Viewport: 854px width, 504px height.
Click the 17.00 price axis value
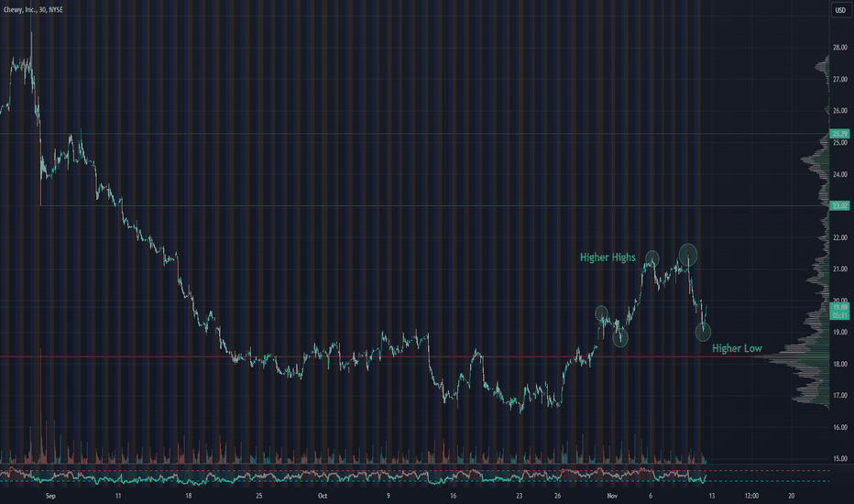(x=839, y=396)
